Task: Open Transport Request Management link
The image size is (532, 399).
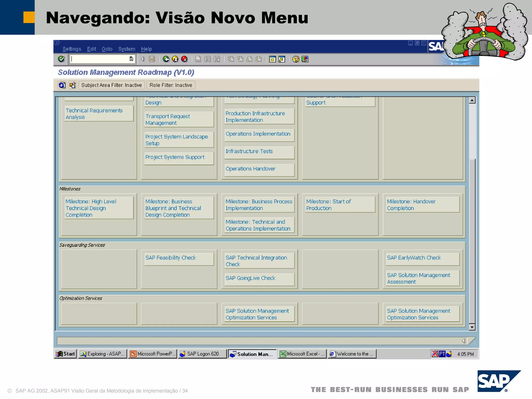Action: click(x=179, y=119)
